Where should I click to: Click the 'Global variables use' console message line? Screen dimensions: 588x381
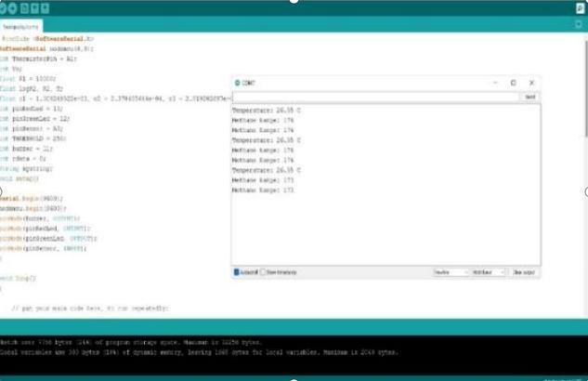tap(199, 352)
